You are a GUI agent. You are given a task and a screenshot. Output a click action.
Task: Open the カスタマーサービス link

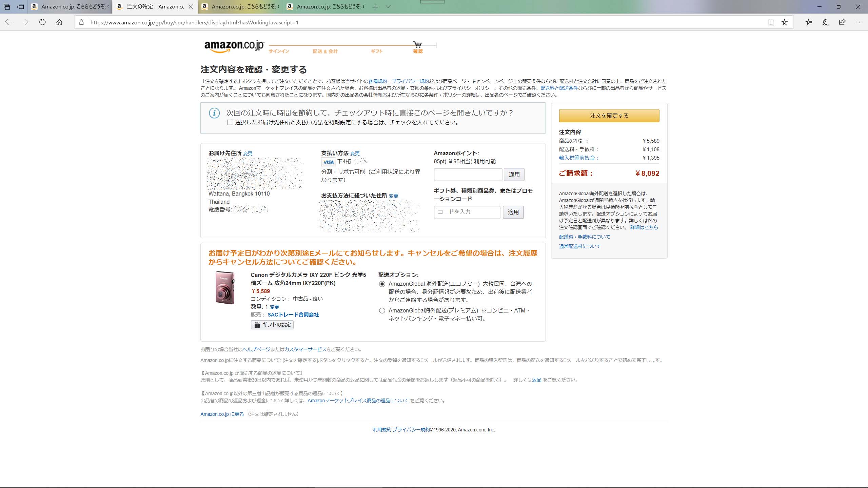pos(305,349)
